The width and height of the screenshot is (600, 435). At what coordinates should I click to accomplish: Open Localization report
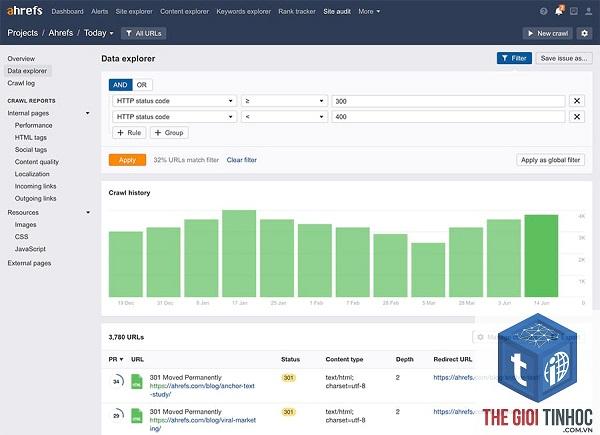(x=32, y=174)
